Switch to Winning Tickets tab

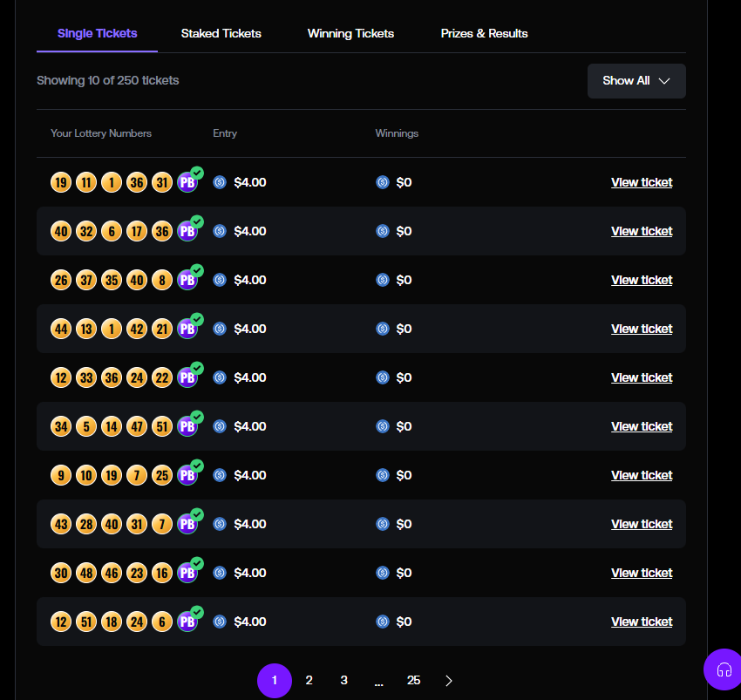click(x=350, y=33)
